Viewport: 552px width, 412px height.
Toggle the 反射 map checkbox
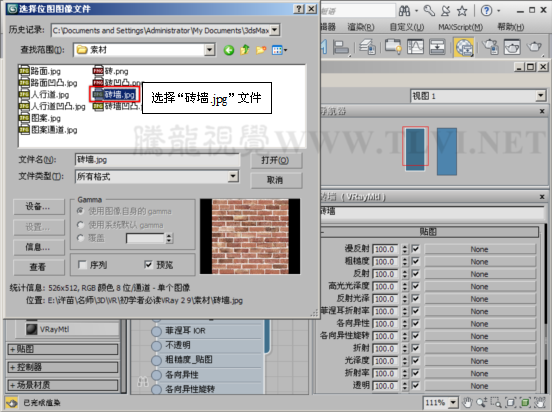pos(416,274)
